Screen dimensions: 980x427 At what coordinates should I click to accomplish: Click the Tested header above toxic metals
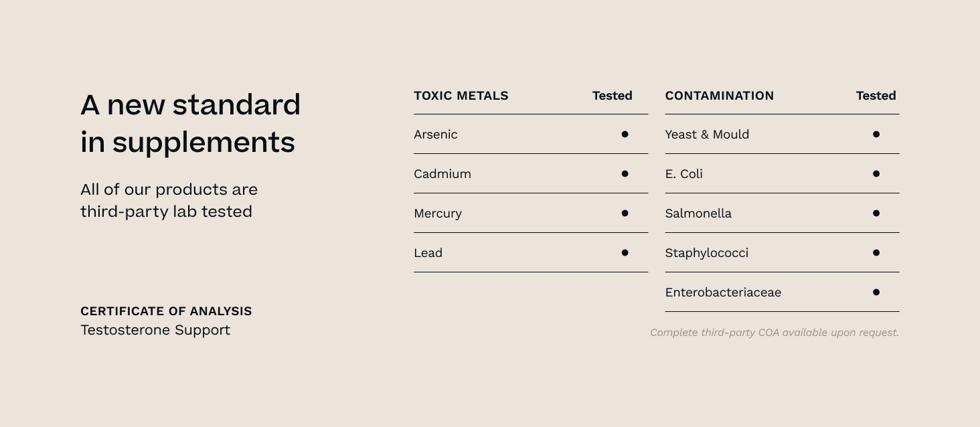[x=612, y=96]
